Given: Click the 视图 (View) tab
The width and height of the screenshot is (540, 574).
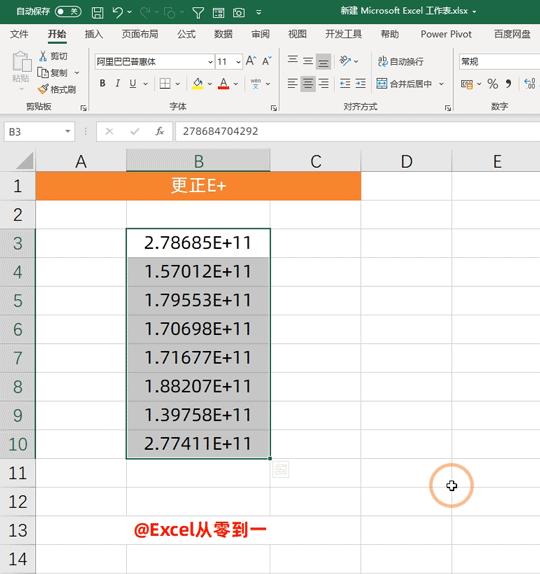Looking at the screenshot, I should pyautogui.click(x=297, y=34).
